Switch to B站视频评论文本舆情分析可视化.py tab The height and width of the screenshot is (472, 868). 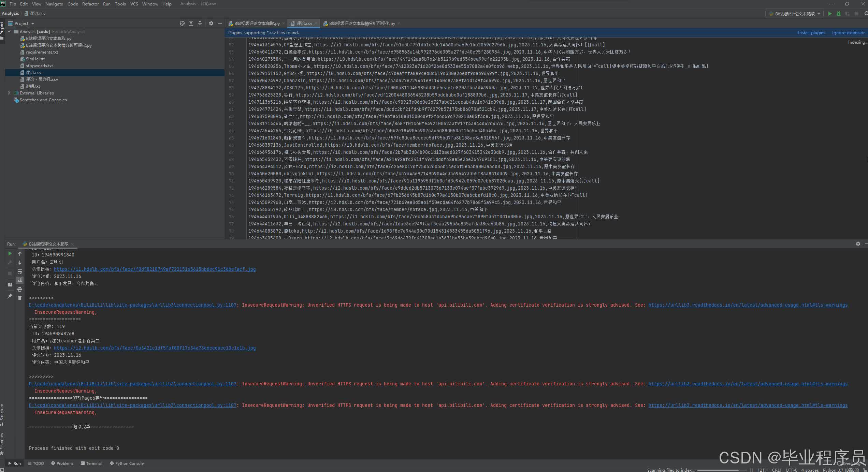(362, 24)
